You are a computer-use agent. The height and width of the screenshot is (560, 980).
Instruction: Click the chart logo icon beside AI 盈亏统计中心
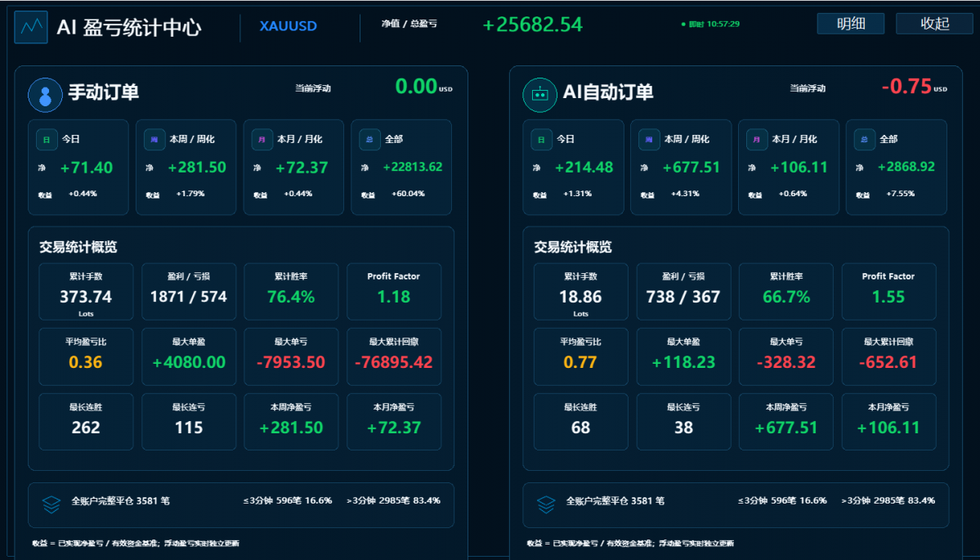point(30,27)
